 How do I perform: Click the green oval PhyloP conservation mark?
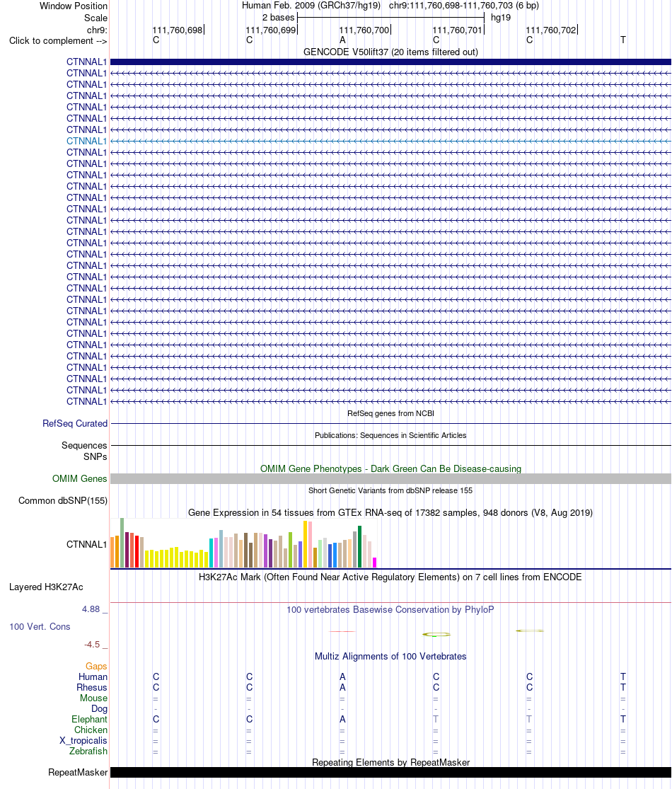coord(436,635)
